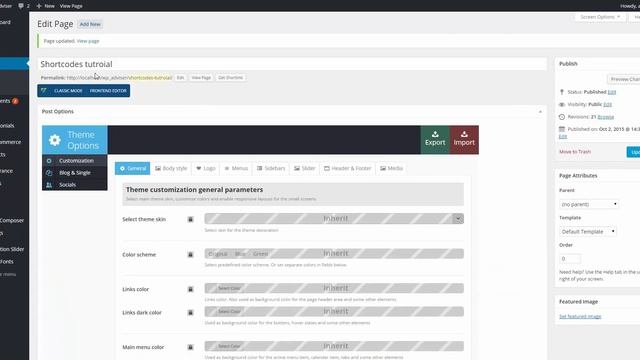640x360 pixels.
Task: Toggle lock icon for Select theme skin
Action: click(190, 219)
